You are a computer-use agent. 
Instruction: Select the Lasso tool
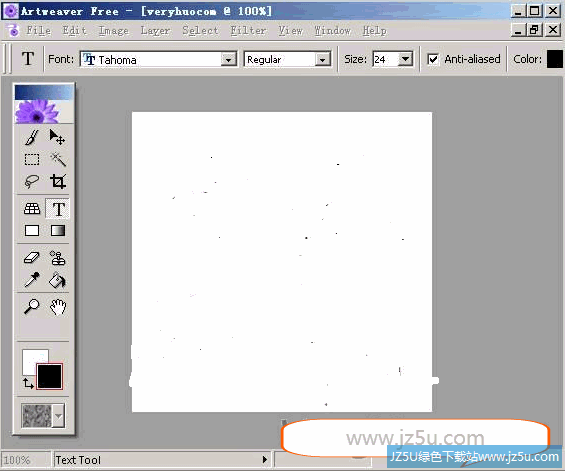point(32,181)
